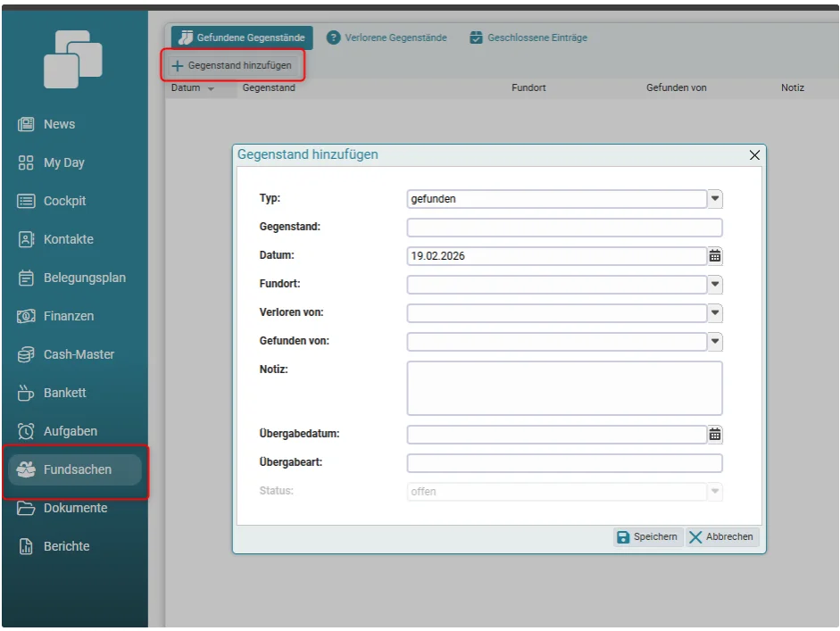Click the Gegenstand text field

pyautogui.click(x=564, y=228)
